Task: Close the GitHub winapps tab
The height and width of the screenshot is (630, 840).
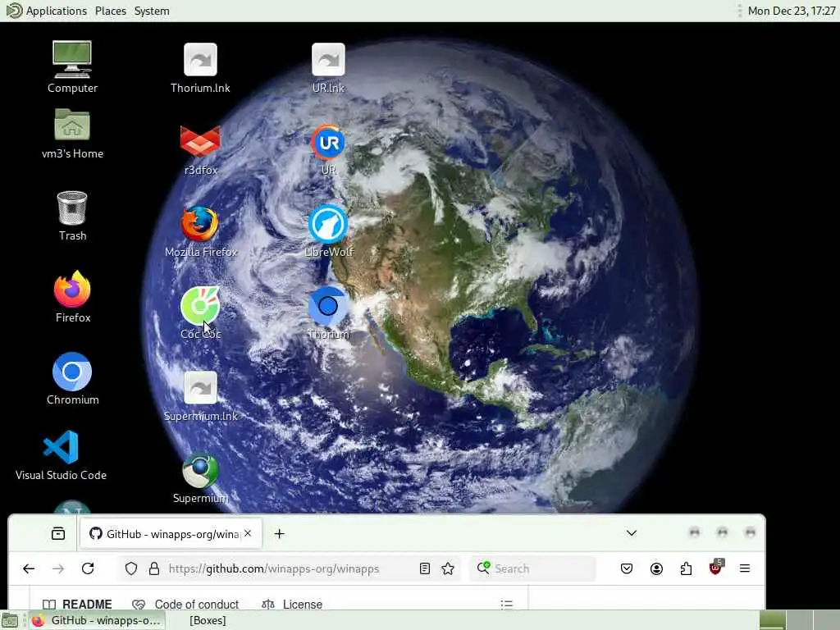Action: tap(248, 533)
